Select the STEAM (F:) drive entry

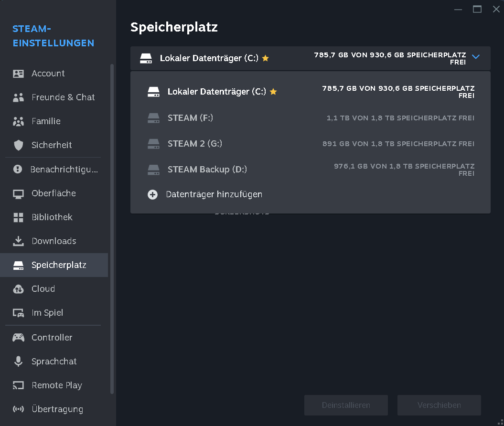click(311, 118)
